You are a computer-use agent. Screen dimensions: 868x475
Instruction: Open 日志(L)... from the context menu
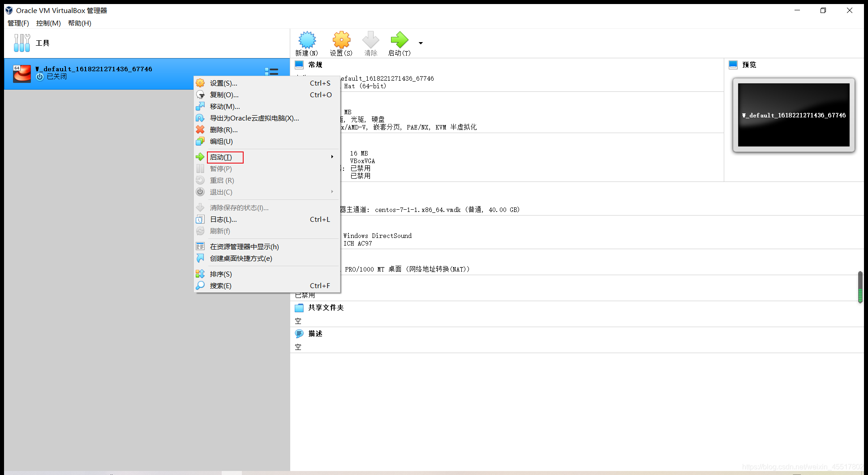tap(267, 219)
